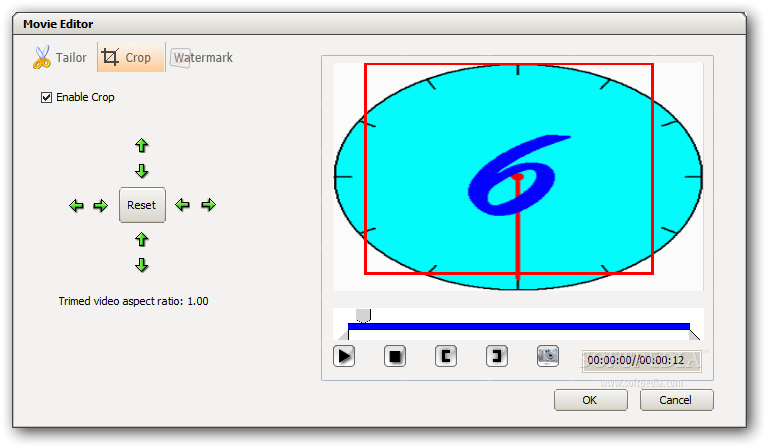Click the far-left green left arrow

coord(76,205)
